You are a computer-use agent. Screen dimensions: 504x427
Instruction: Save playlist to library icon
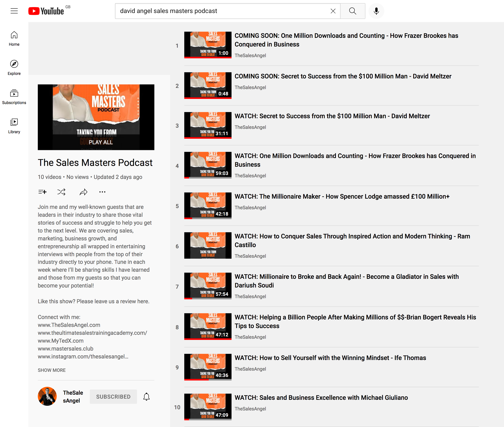(42, 192)
